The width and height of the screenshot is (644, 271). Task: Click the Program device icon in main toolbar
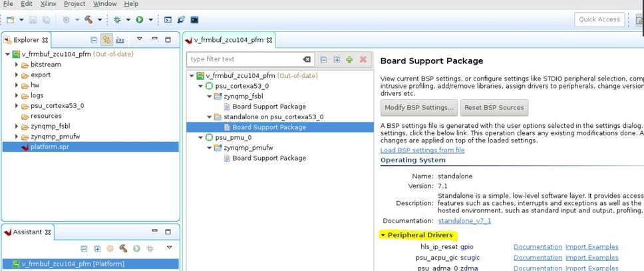181,20
